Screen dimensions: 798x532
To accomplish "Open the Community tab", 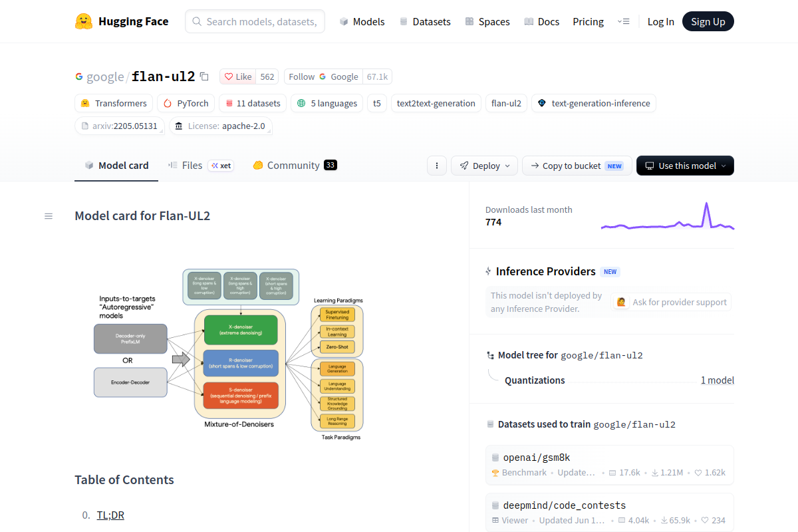I will point(295,165).
